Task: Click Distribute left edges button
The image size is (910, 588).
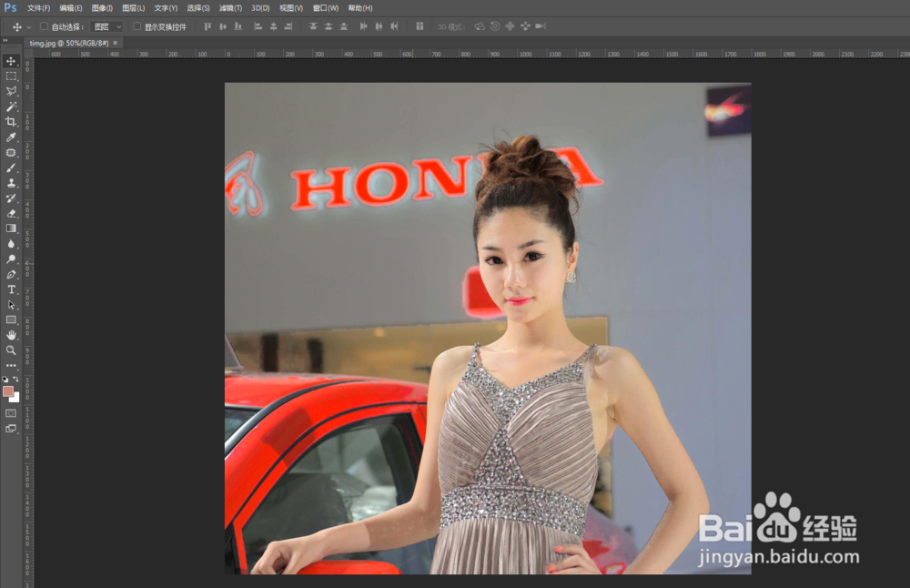Action: tap(364, 26)
